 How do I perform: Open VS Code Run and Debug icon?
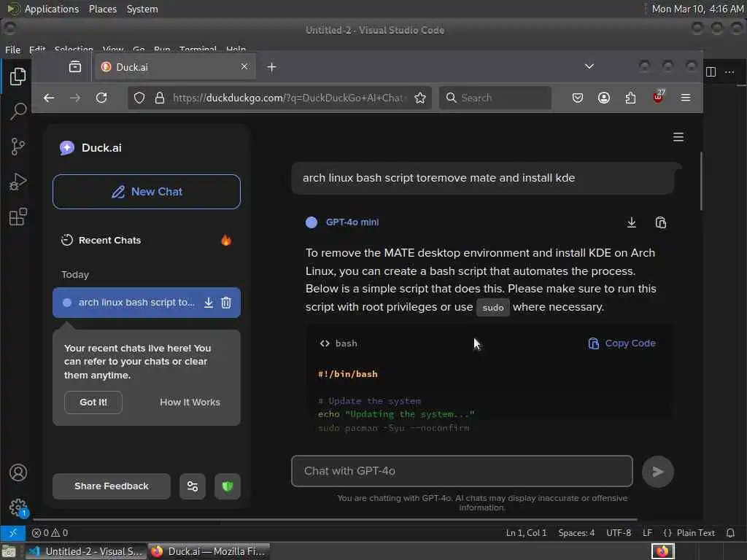click(x=18, y=182)
